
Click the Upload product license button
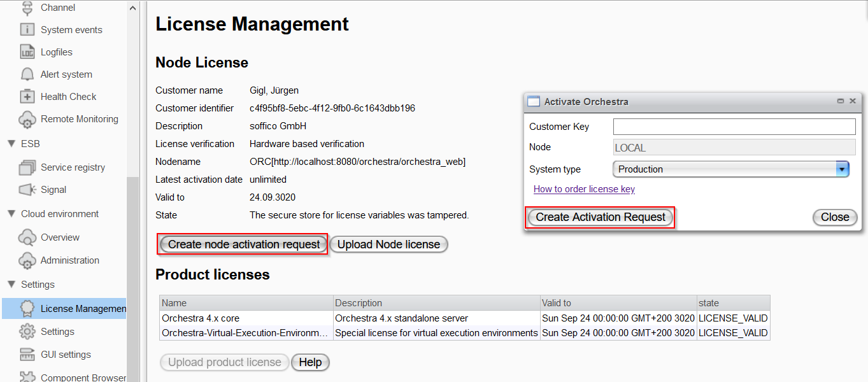pos(225,362)
